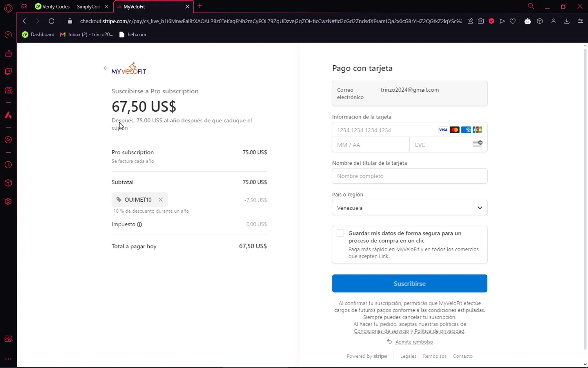Open the GX Cleaner chip icon in sidebar
This screenshot has width=588, height=368.
pos(8,91)
